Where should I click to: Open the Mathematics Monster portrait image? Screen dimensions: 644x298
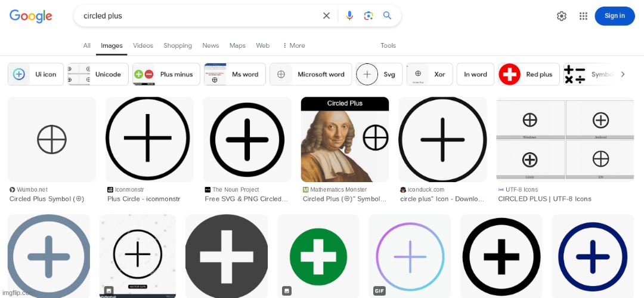click(x=345, y=140)
